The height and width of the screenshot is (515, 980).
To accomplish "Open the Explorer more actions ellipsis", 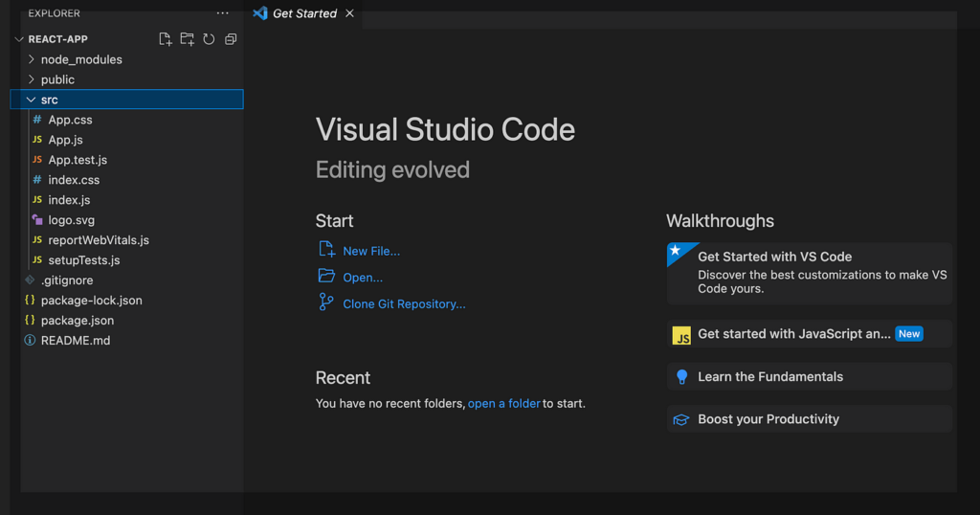I will tap(223, 13).
